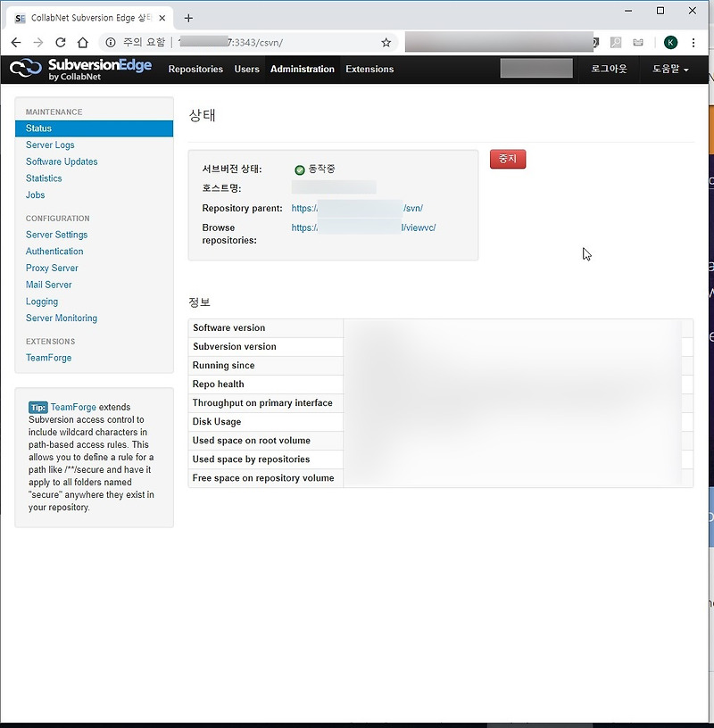
Task: Select Server Logs in the sidebar
Action: pos(50,145)
